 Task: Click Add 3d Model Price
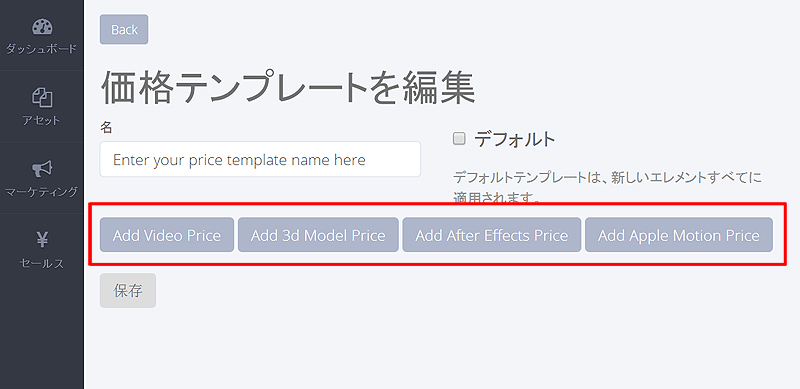318,235
